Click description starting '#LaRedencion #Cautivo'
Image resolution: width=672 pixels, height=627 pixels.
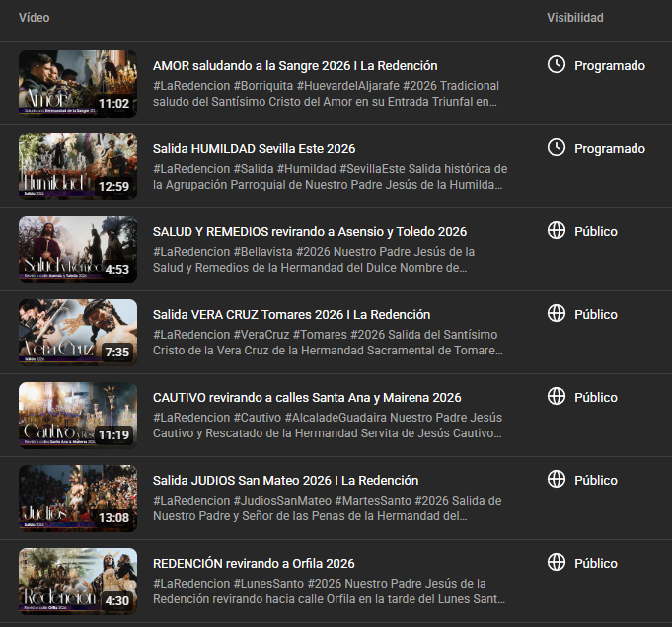click(328, 425)
